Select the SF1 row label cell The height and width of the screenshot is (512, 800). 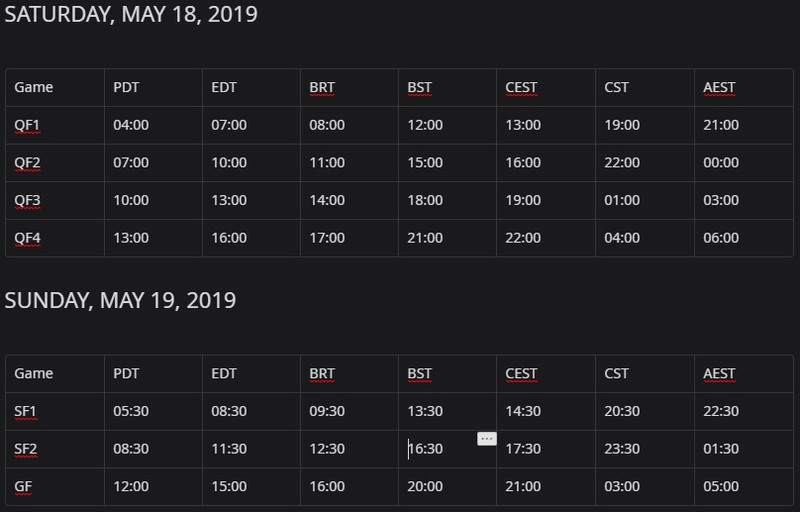point(55,411)
